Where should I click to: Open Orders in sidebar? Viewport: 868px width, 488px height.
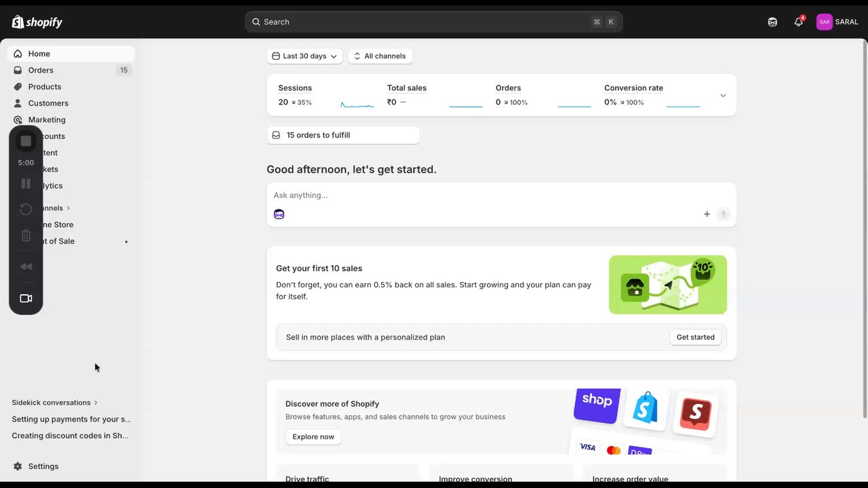(x=71, y=70)
